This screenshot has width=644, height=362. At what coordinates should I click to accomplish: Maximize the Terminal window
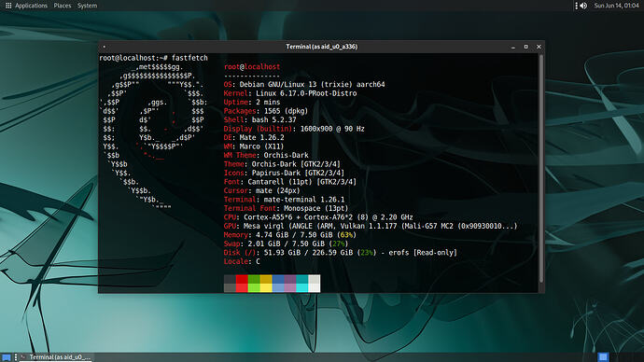click(x=525, y=47)
